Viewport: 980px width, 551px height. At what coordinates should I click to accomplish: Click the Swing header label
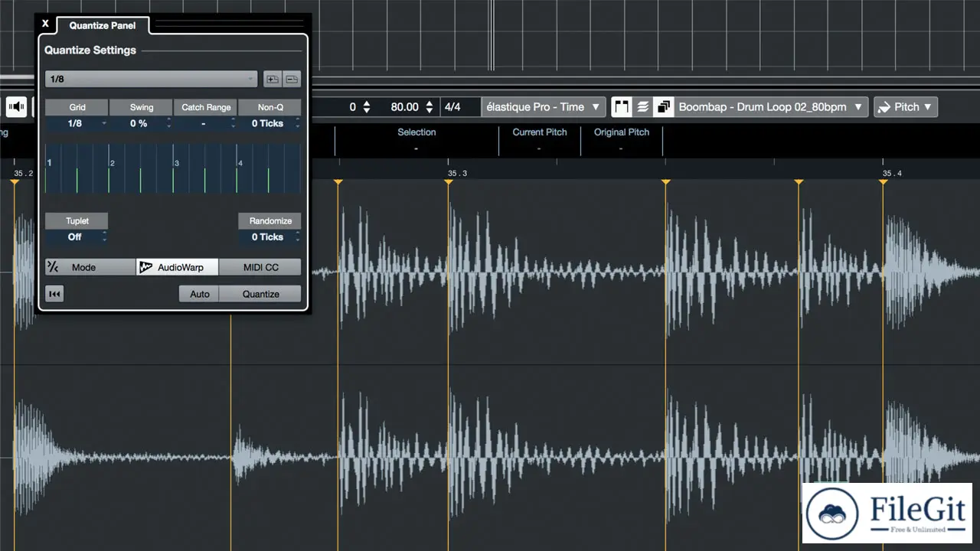click(141, 107)
